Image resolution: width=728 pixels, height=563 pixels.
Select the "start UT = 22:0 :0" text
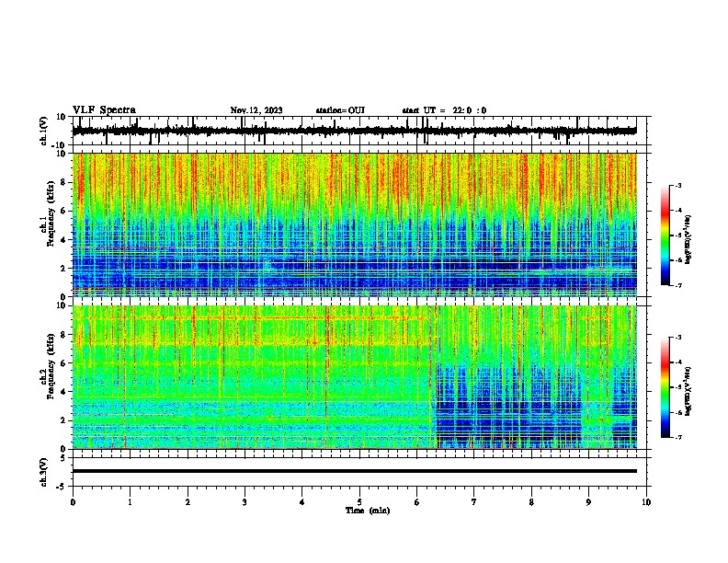click(444, 110)
